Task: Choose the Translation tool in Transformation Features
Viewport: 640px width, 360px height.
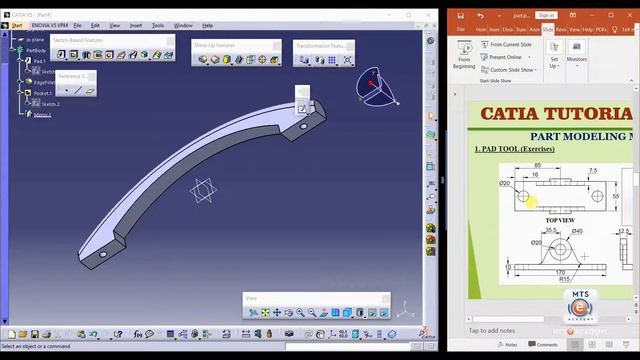Action: coord(304,60)
